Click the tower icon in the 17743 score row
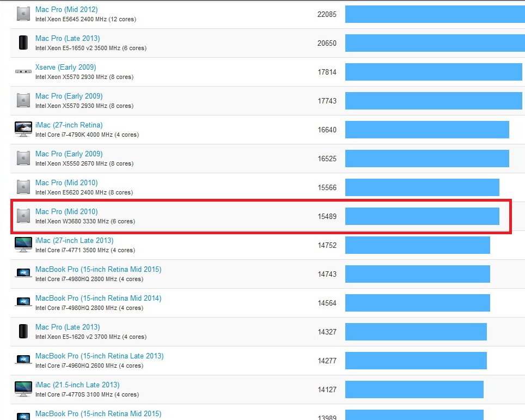 tap(23, 100)
